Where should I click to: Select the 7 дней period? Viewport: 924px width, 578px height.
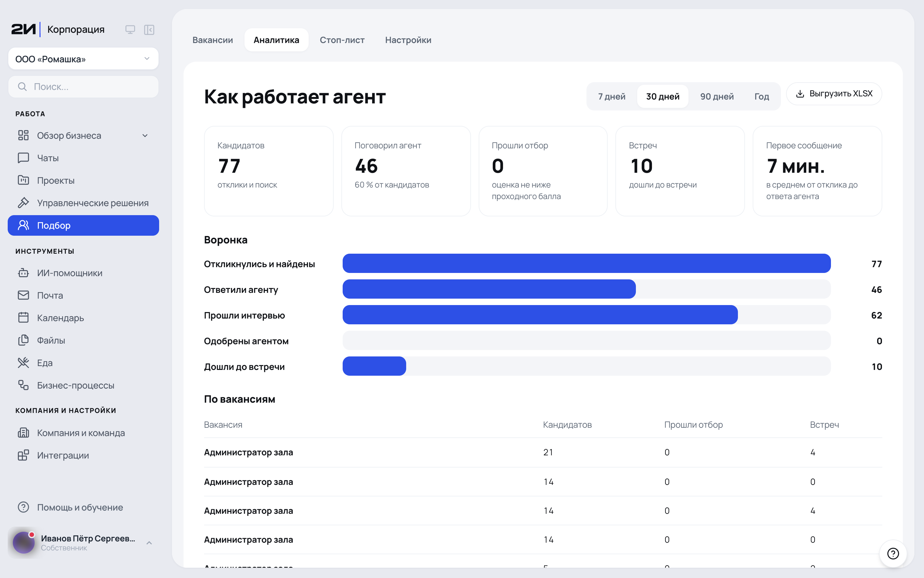click(612, 96)
